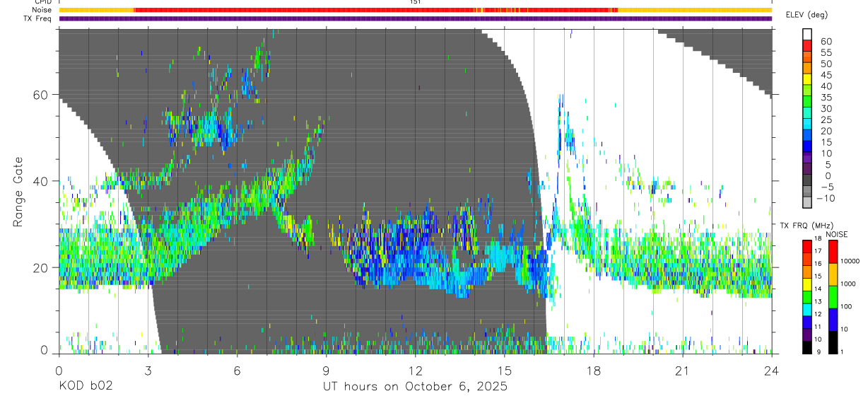This screenshot has height=401, width=868.
Task: Click the 'Range Gate' y-axis title
Action: point(18,192)
